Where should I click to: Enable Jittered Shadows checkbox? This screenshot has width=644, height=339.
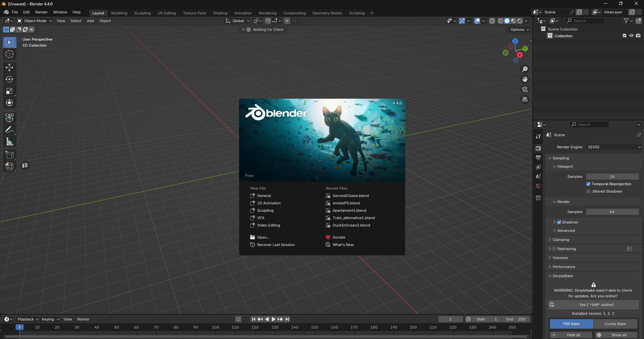588,191
